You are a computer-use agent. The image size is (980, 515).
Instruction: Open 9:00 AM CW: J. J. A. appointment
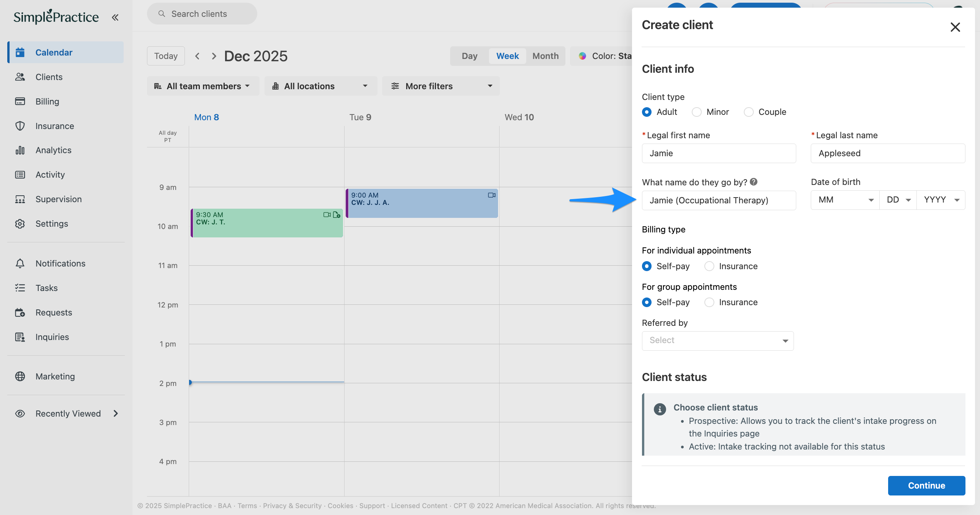422,203
